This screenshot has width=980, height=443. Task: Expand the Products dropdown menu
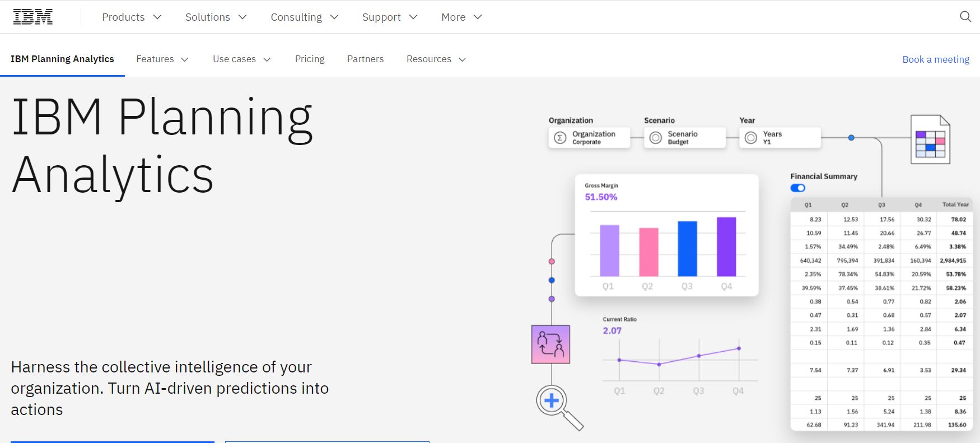pos(132,17)
